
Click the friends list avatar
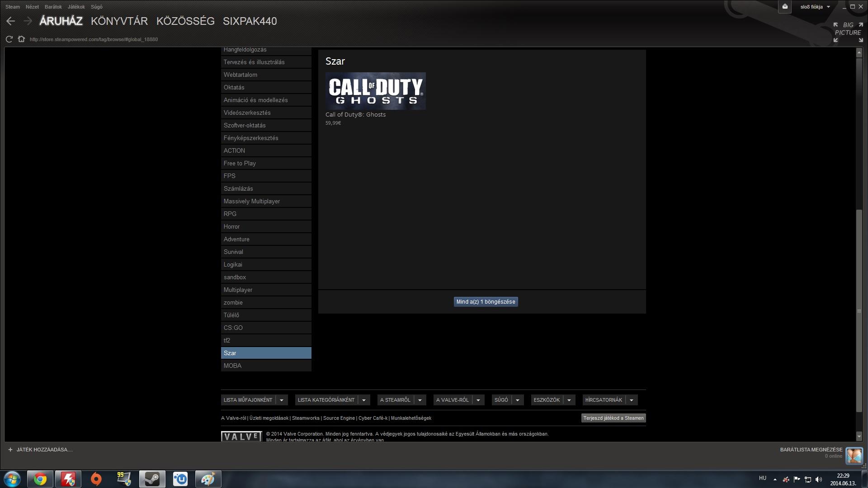854,456
